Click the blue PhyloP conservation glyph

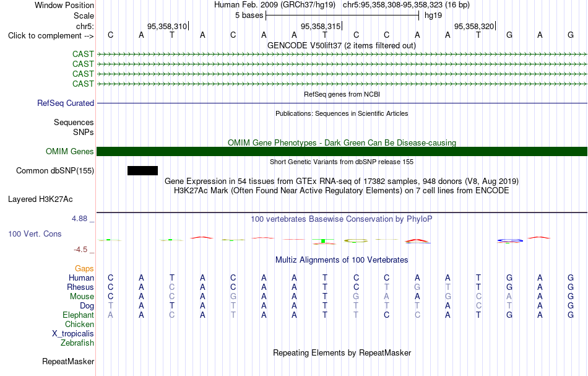(509, 240)
